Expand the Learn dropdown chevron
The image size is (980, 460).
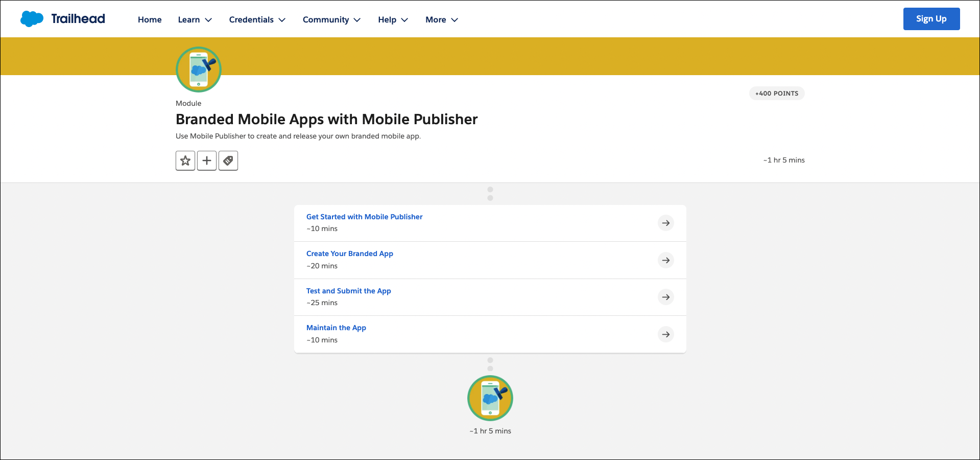coord(208,20)
